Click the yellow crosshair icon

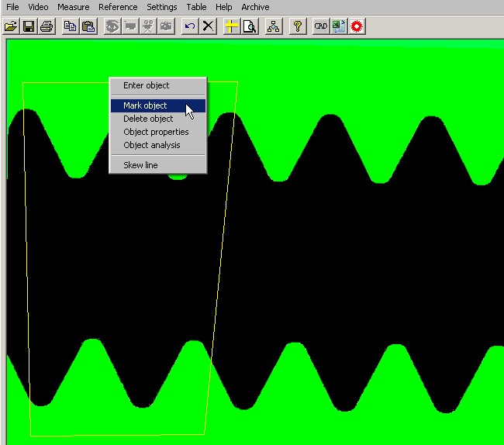click(231, 26)
